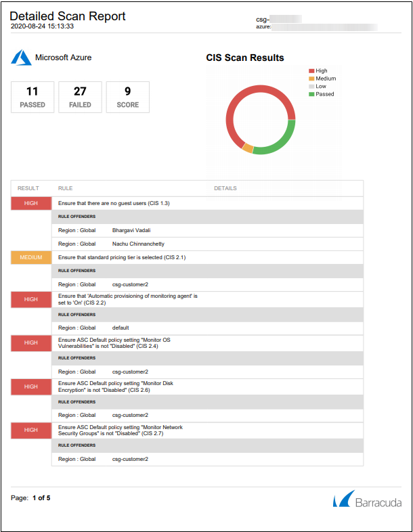Screen dimensions: 413x532
Task: Click the RULE column header
Action: point(65,188)
